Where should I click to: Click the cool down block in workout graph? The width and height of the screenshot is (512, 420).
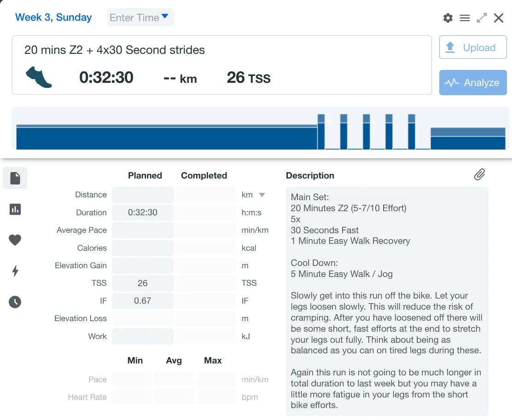pyautogui.click(x=468, y=139)
